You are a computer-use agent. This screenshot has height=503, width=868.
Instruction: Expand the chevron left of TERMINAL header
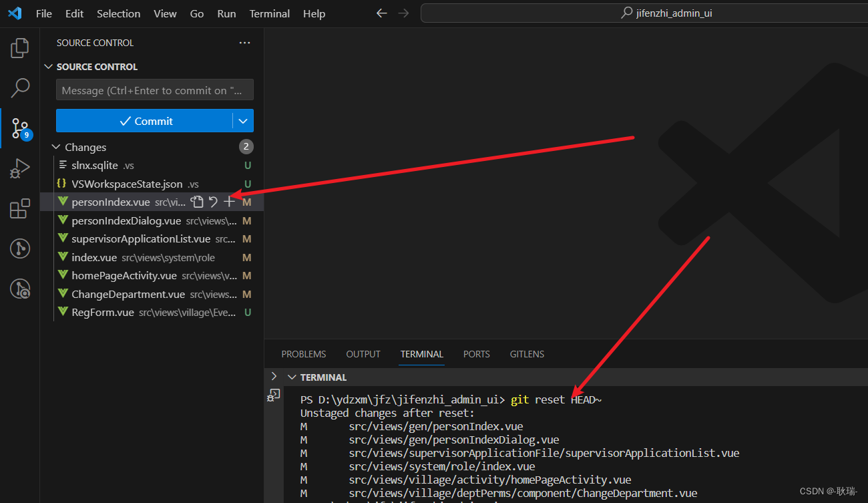coord(274,377)
